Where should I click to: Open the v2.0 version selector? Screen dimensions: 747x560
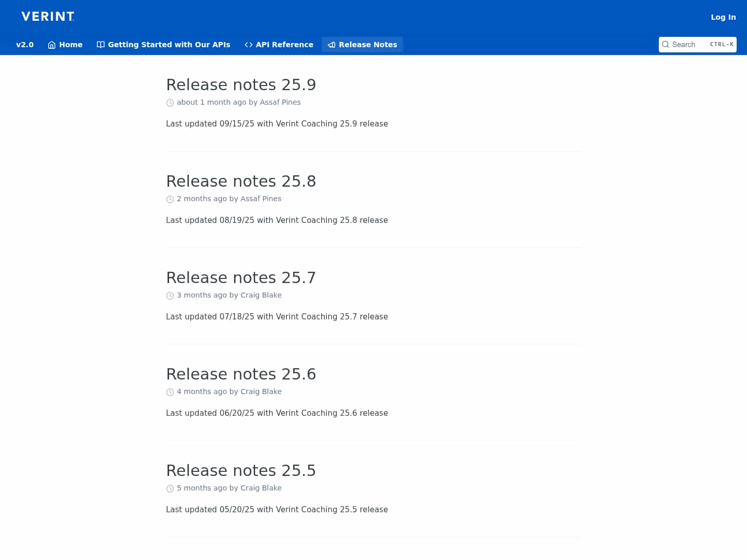click(x=25, y=45)
